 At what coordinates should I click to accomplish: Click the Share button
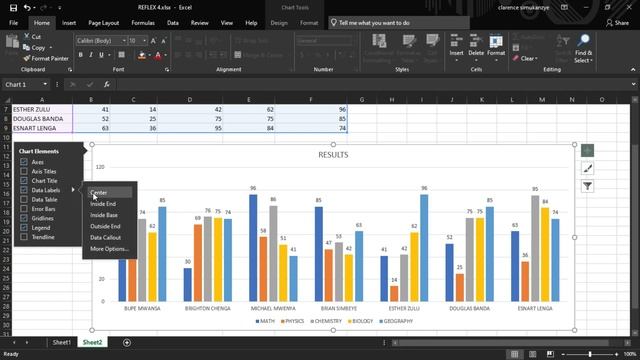coord(617,23)
